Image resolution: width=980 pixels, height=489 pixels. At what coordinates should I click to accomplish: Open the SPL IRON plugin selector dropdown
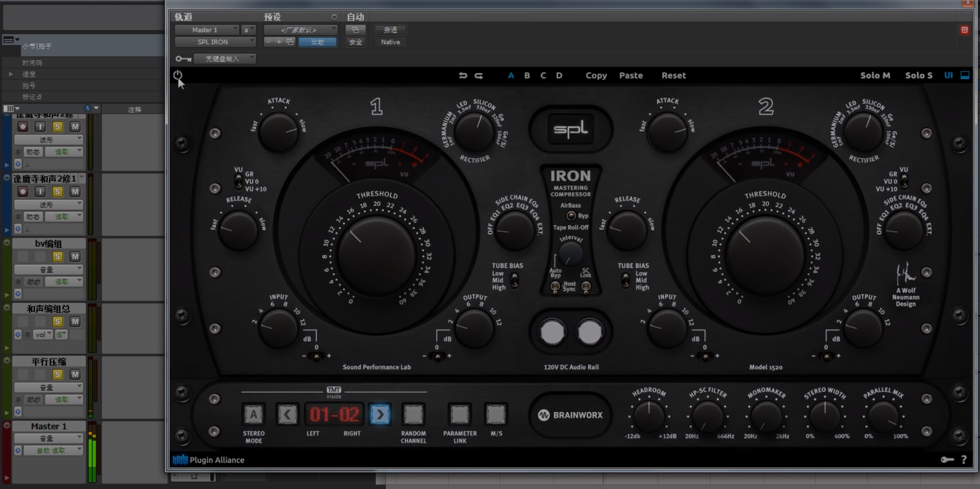[x=215, y=42]
